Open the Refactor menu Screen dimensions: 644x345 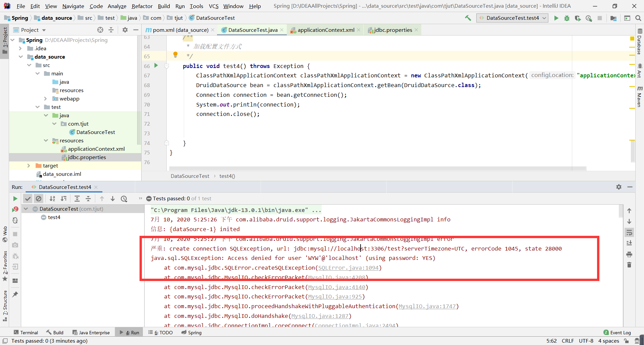click(x=142, y=6)
